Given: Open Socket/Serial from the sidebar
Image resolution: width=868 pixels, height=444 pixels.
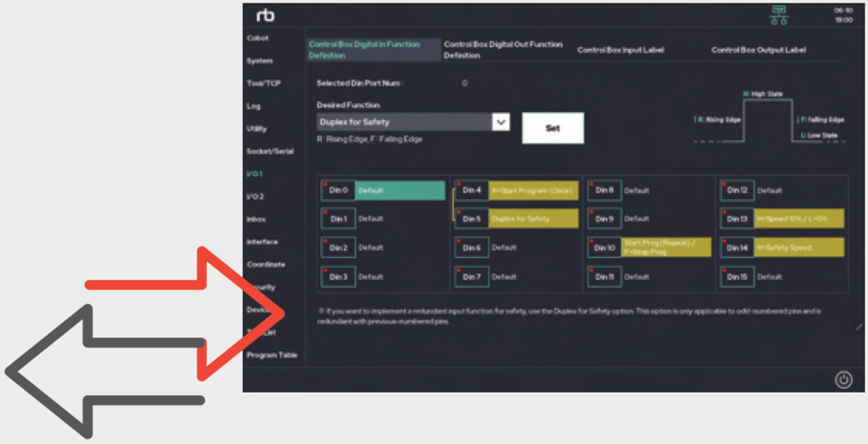Looking at the screenshot, I should 270,151.
